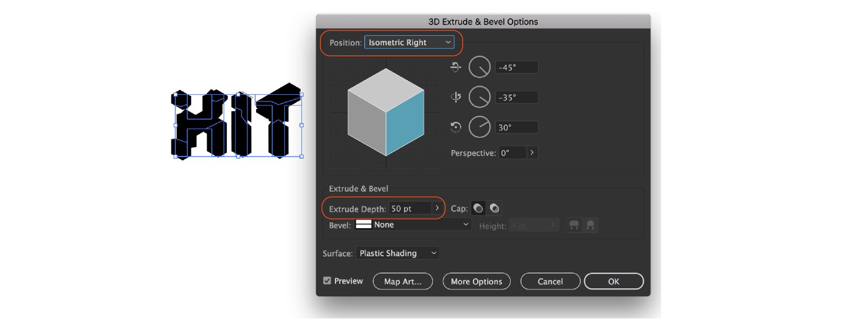The width and height of the screenshot is (868, 323).
Task: Open the Position dropdown showing Isometric Right
Action: pyautogui.click(x=409, y=42)
